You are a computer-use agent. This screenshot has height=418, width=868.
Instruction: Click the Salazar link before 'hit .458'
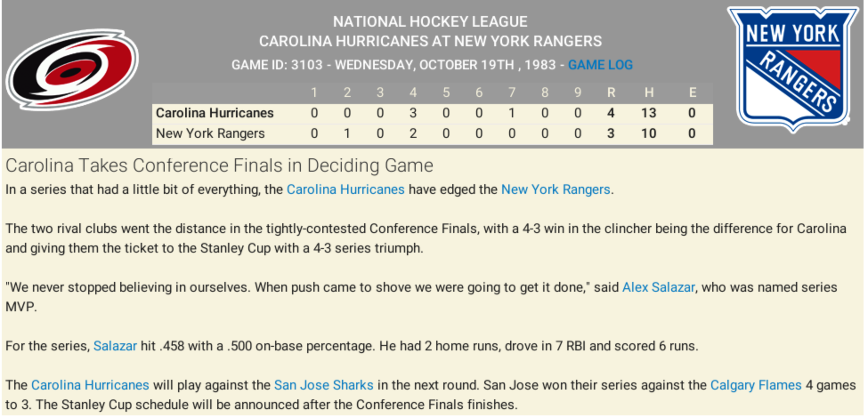(115, 346)
